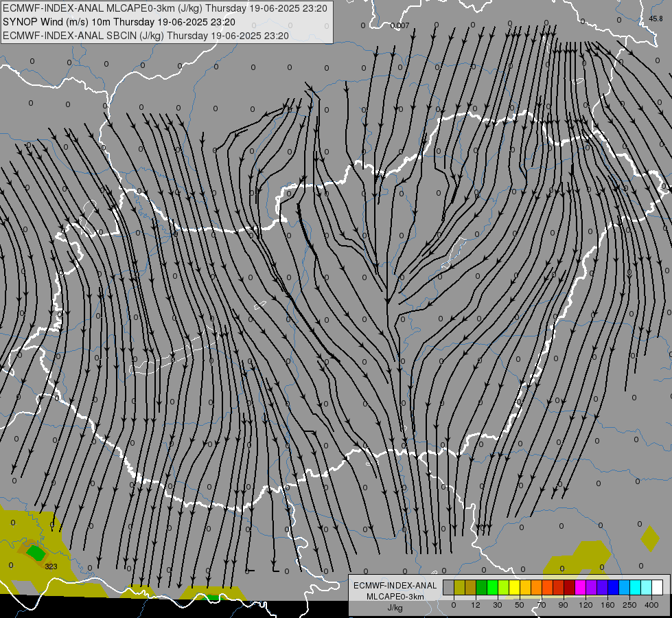Select the dark red legend swatch
Viewport: 672px width, 618px height.
tap(569, 587)
